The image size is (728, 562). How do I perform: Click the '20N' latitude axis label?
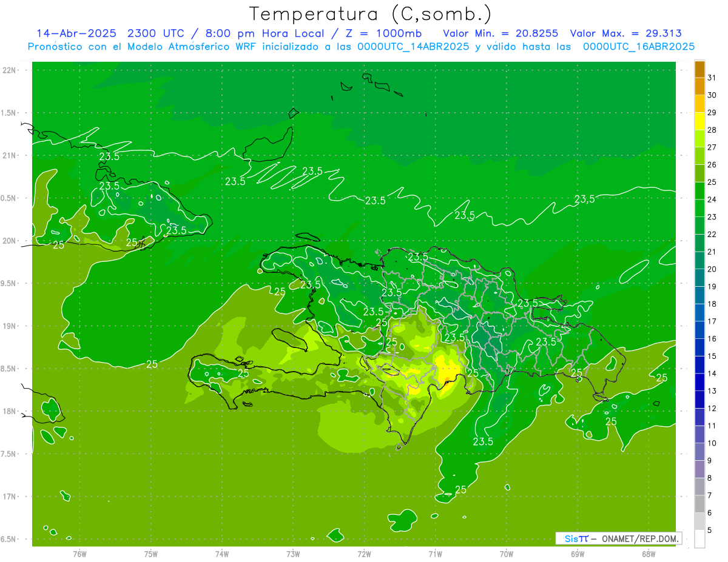(10, 241)
